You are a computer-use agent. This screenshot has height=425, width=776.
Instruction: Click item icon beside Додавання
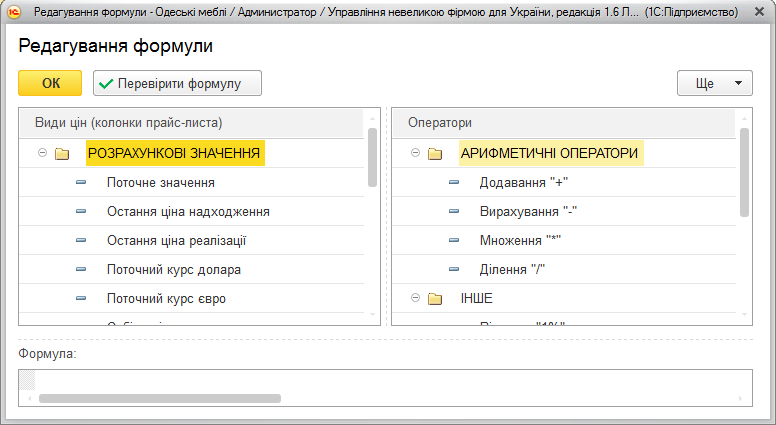[x=454, y=182]
